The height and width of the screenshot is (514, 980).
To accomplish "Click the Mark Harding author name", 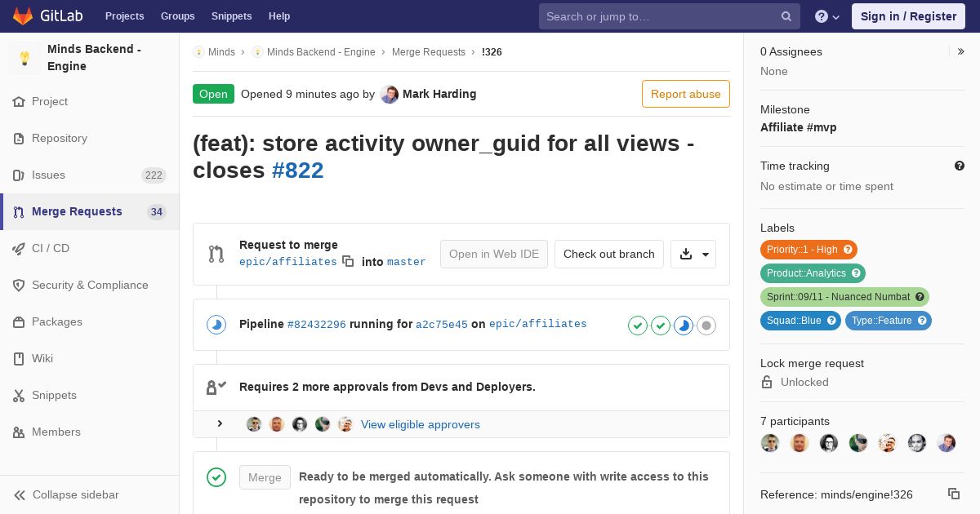I will tap(439, 94).
